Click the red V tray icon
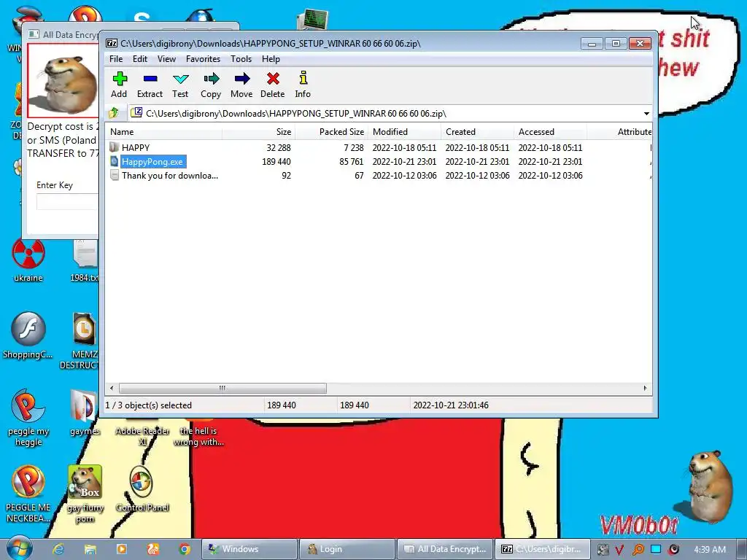747x560 pixels. pyautogui.click(x=619, y=550)
